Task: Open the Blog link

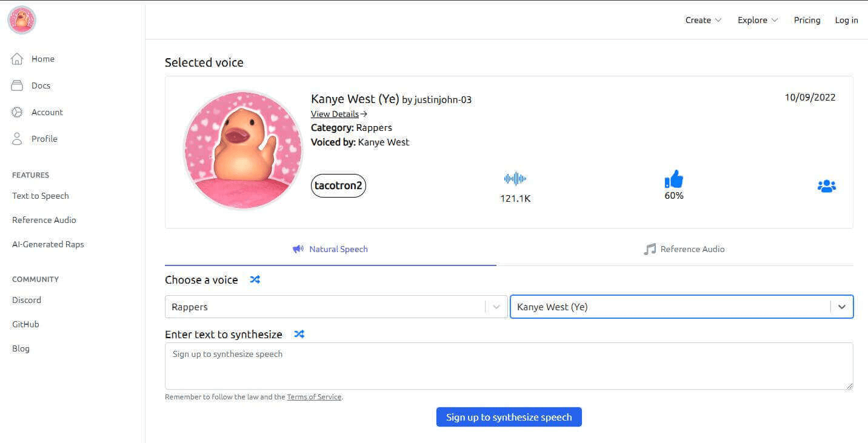Action: [21, 348]
